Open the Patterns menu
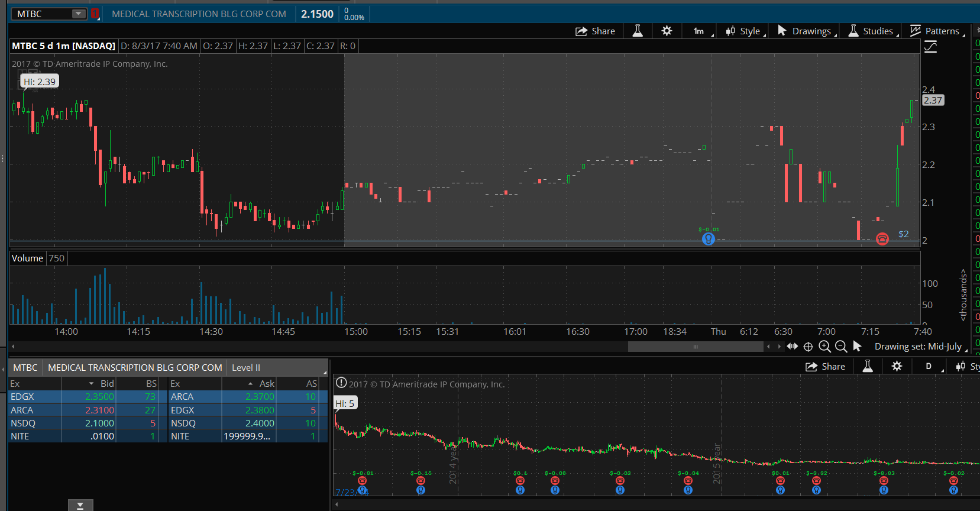Screen dimensions: 980x511 coord(937,31)
